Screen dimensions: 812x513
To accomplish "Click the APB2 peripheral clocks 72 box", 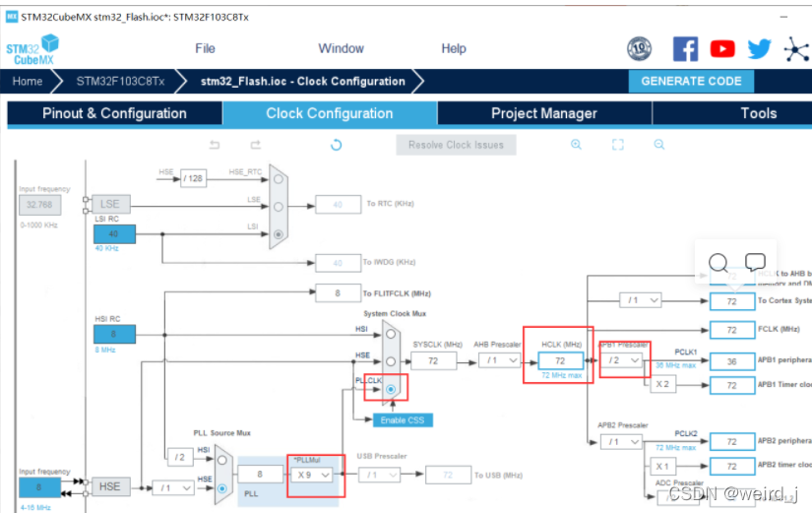I will [x=731, y=442].
